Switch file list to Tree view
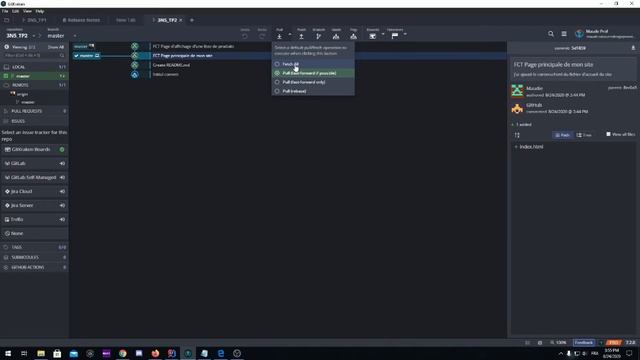The image size is (640, 360). click(x=584, y=135)
